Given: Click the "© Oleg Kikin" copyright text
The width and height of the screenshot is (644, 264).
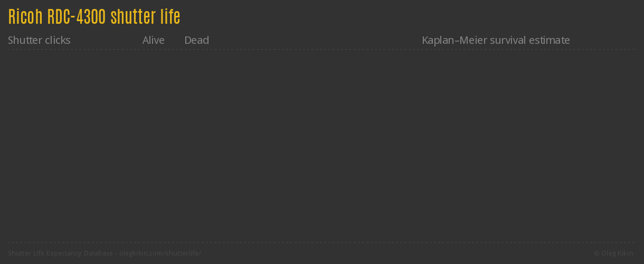Looking at the screenshot, I should (613, 253).
